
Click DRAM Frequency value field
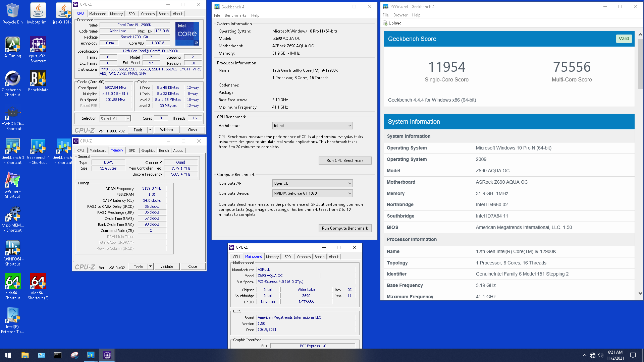(x=152, y=188)
